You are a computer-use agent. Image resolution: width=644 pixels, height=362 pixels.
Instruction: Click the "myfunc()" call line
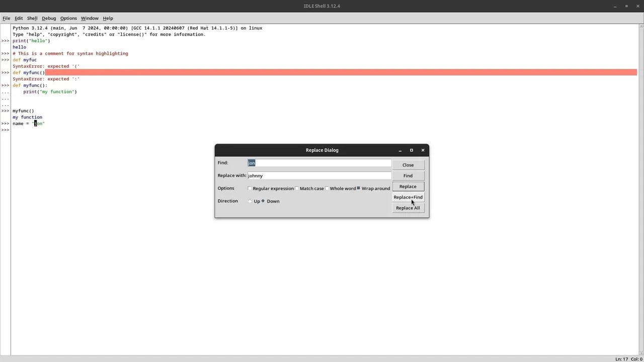pos(23,111)
